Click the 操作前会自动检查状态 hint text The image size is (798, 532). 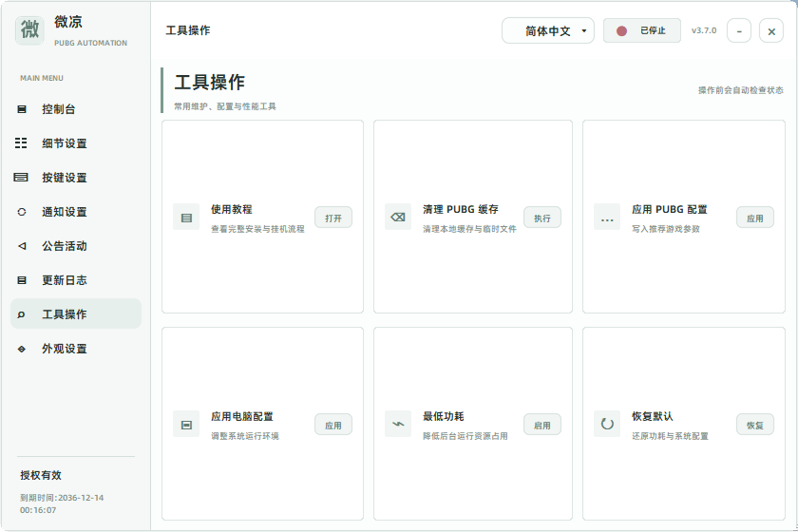point(740,90)
